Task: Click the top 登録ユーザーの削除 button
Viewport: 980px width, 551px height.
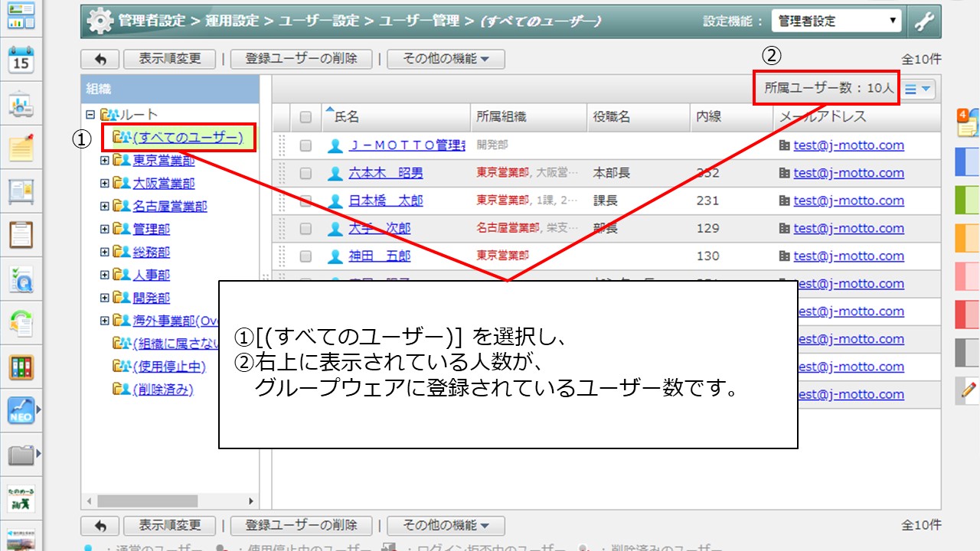Action: pyautogui.click(x=300, y=59)
